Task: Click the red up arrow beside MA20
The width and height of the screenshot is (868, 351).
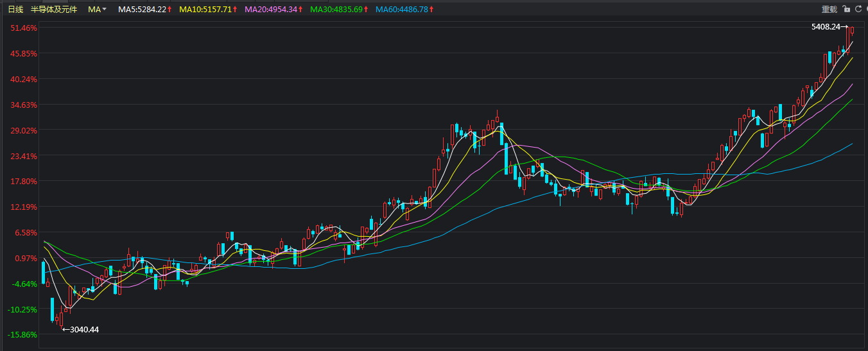Action: pyautogui.click(x=300, y=10)
